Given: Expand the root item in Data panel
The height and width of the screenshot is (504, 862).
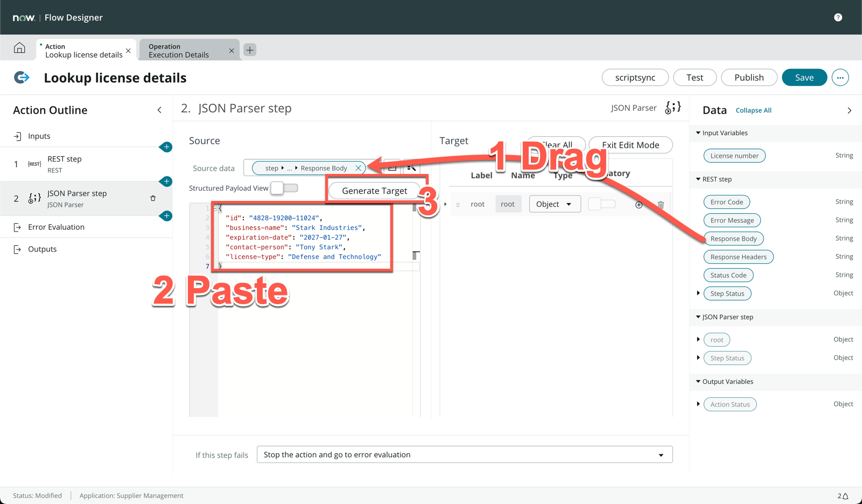Looking at the screenshot, I should tap(698, 340).
